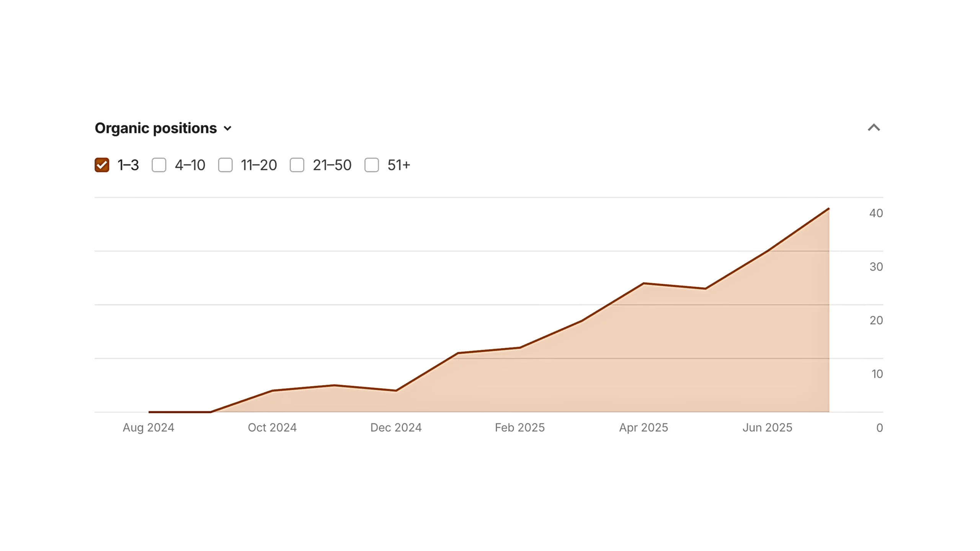
Task: Select the peak data point of the chart
Action: (x=828, y=209)
